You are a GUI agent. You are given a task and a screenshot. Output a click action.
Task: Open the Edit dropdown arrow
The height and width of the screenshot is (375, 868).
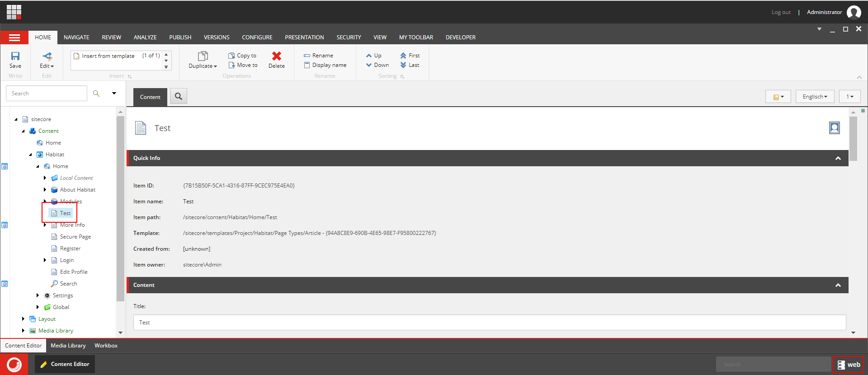(52, 66)
